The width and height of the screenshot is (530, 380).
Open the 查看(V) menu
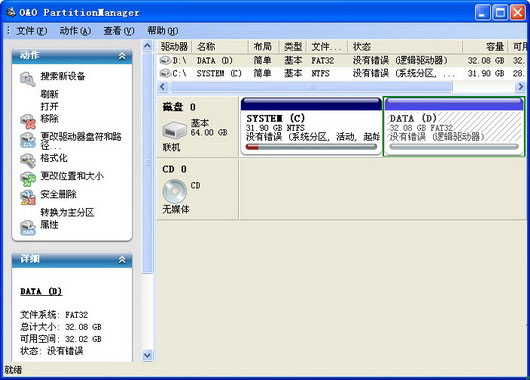pyautogui.click(x=119, y=31)
